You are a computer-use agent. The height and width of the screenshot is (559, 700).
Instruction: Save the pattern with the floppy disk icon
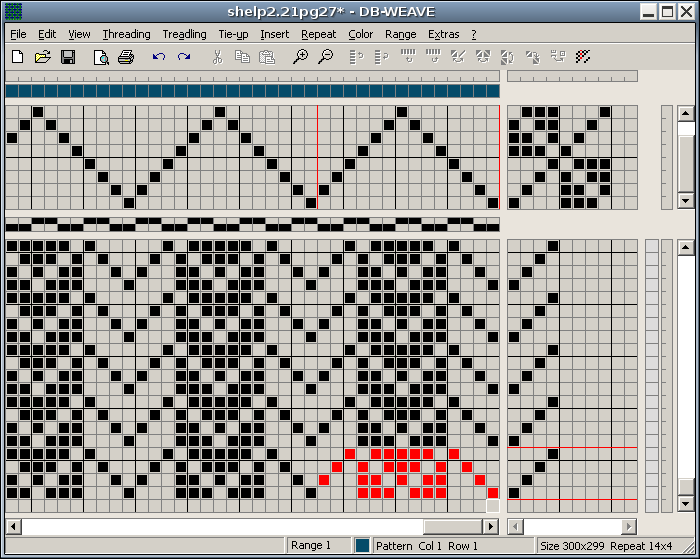68,57
